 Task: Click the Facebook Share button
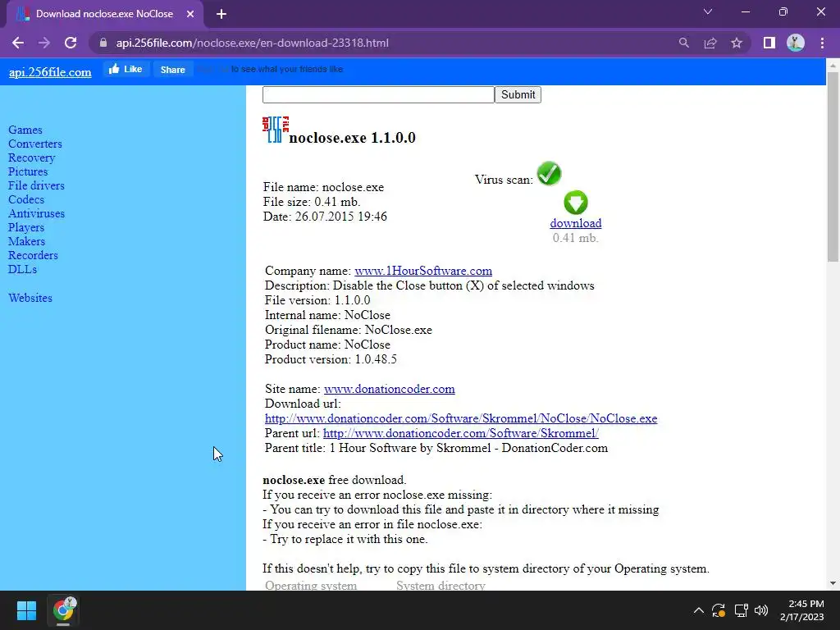(173, 70)
